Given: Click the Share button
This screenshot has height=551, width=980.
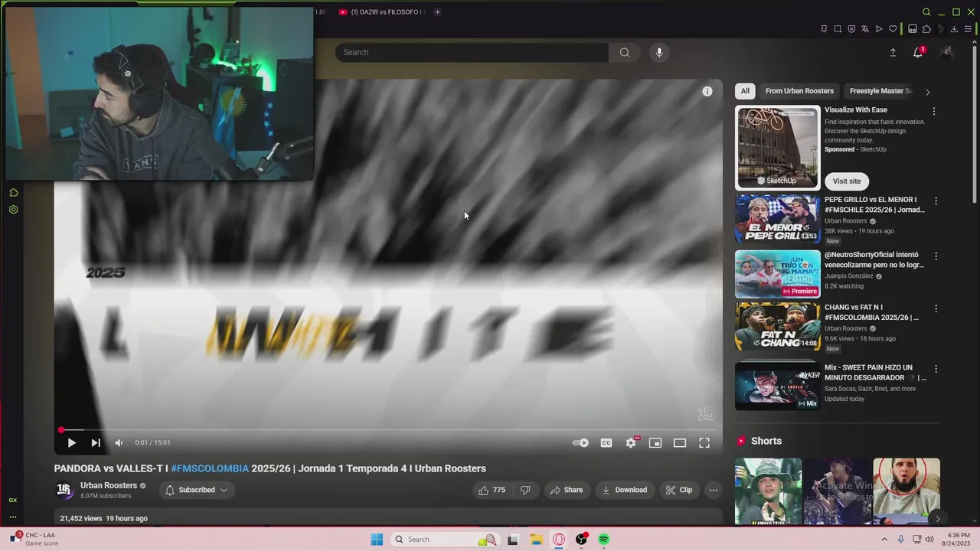Looking at the screenshot, I should click(x=567, y=490).
